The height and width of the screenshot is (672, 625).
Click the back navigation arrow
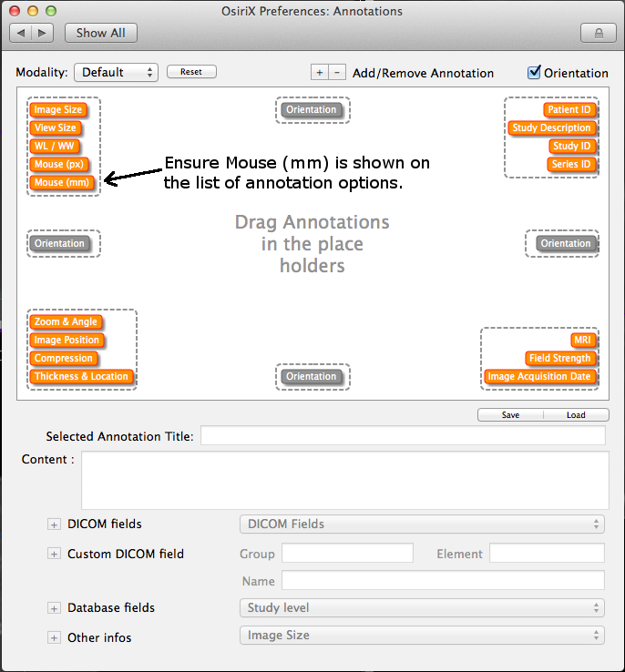click(x=21, y=33)
